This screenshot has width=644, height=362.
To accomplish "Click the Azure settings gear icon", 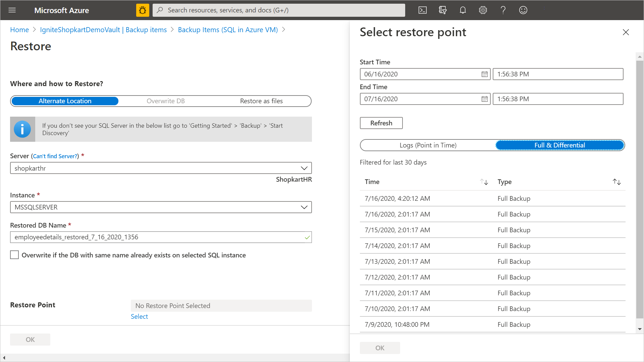I will [483, 10].
